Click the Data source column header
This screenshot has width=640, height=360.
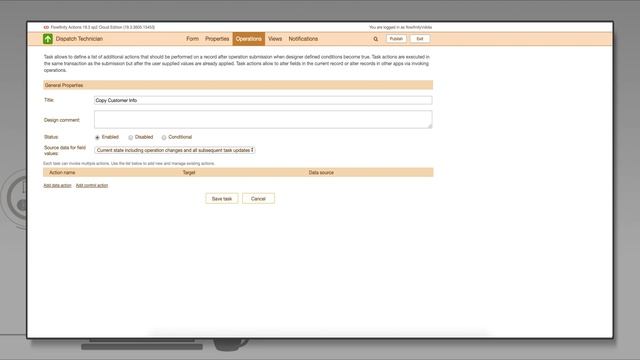(321, 173)
